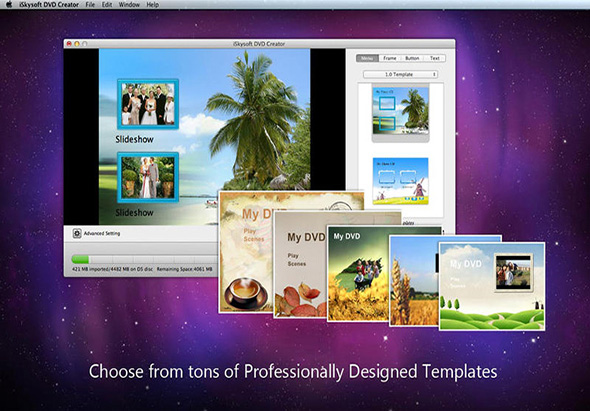Open the Window menu
The height and width of the screenshot is (411, 590).
[129, 5]
